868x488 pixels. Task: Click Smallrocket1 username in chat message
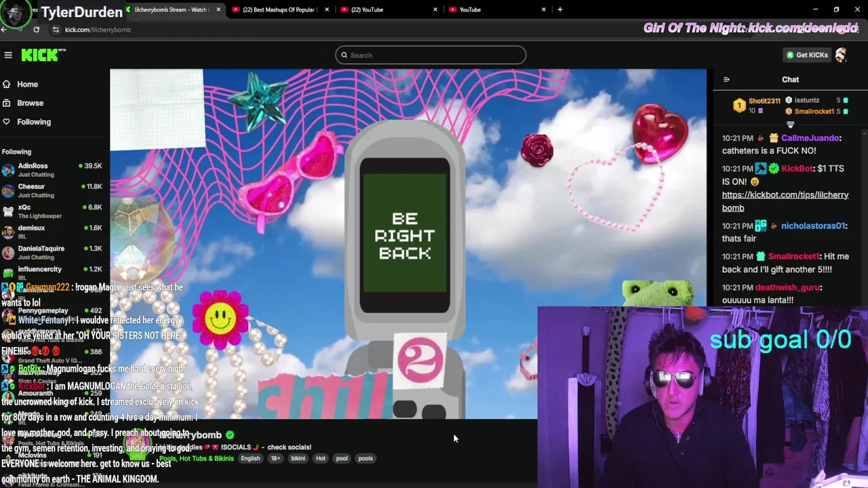(793, 256)
